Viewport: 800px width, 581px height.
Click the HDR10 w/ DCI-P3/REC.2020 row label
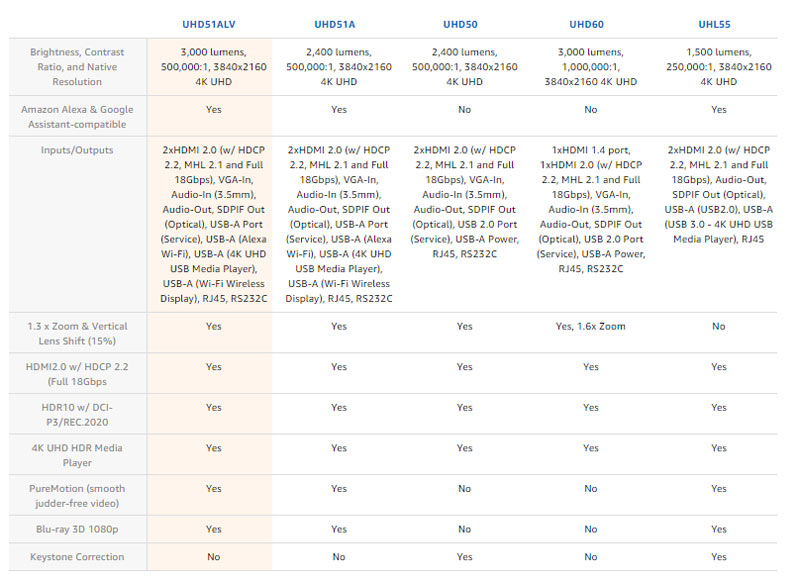tap(77, 414)
